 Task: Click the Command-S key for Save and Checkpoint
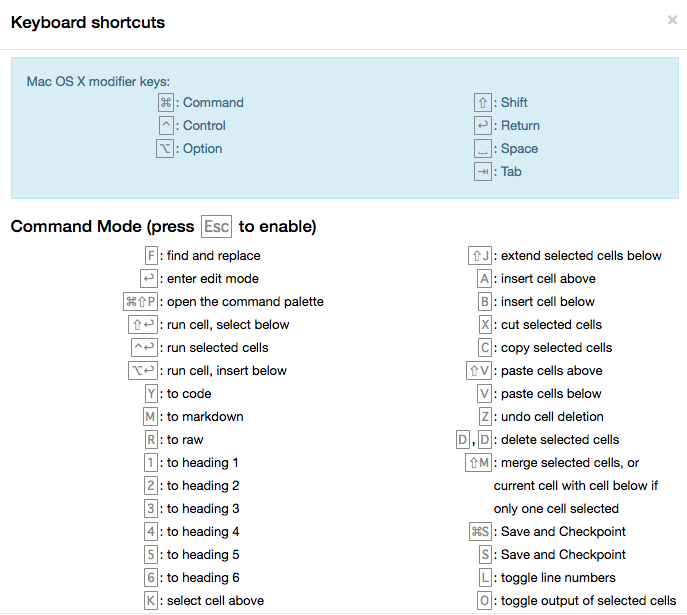(x=480, y=531)
